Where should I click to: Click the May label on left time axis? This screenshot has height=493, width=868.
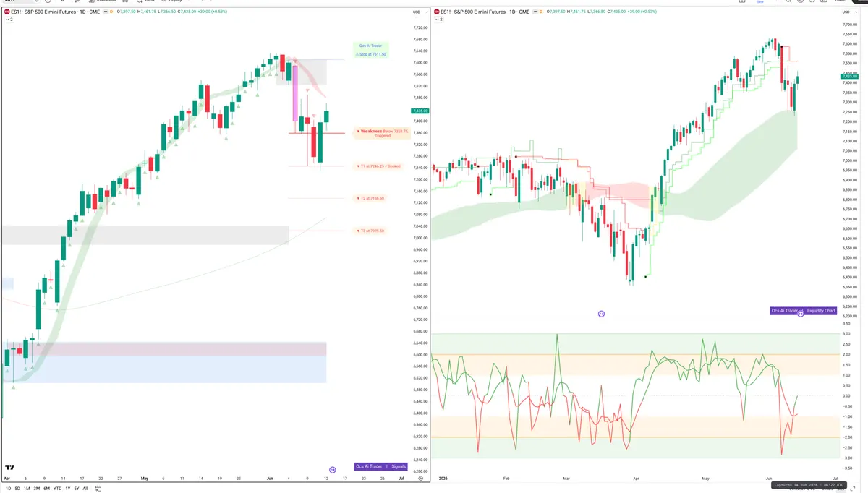(x=145, y=479)
